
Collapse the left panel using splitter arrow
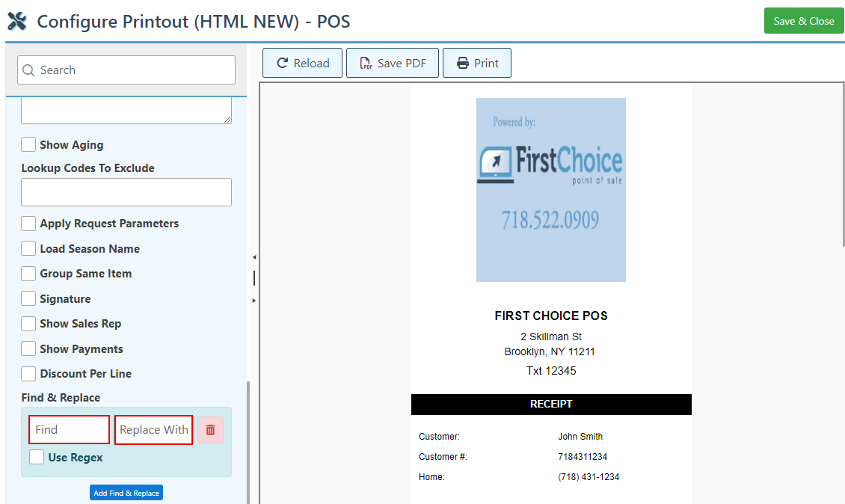pos(254,257)
